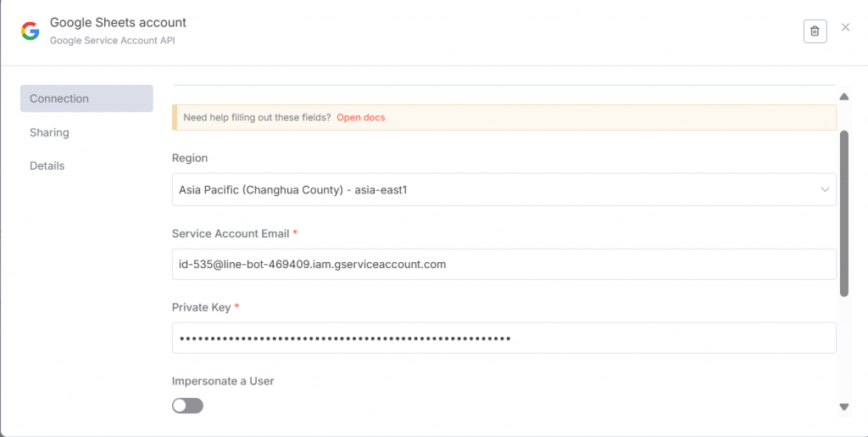
Task: Click the Private Key label
Action: coord(202,307)
